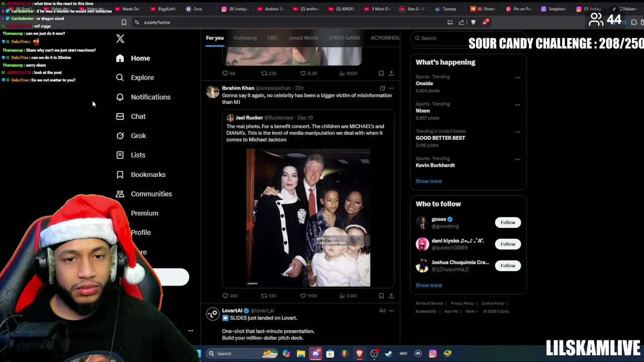Open Profile from the sidebar

click(141, 232)
